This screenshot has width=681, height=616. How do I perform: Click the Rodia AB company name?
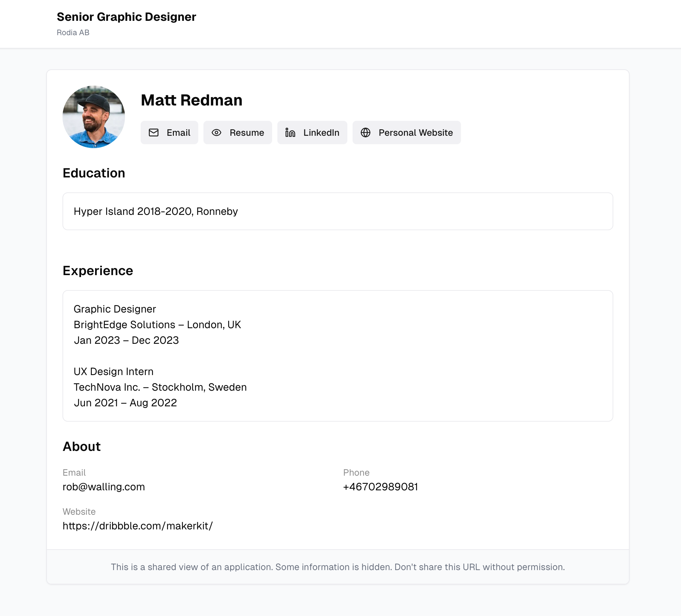tap(73, 33)
